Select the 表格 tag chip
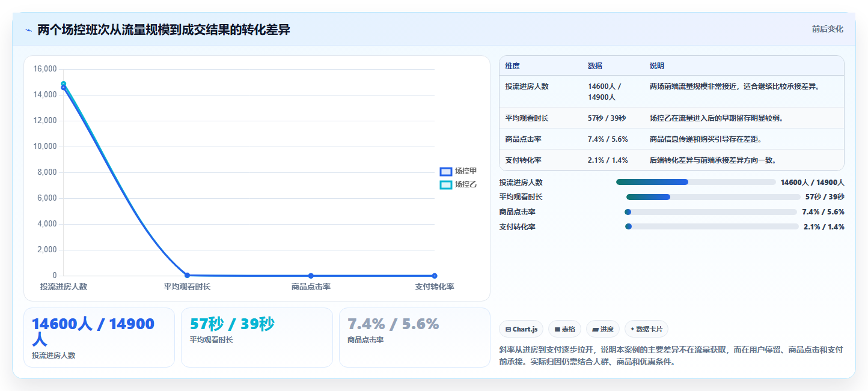 pyautogui.click(x=564, y=329)
